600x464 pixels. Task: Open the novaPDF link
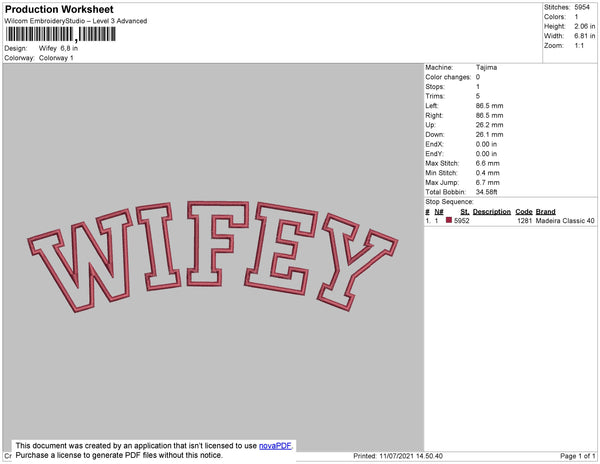click(x=275, y=446)
